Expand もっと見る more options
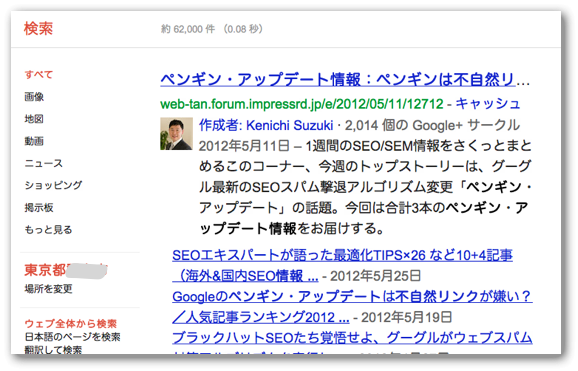This screenshot has width=578, height=371. [x=48, y=229]
